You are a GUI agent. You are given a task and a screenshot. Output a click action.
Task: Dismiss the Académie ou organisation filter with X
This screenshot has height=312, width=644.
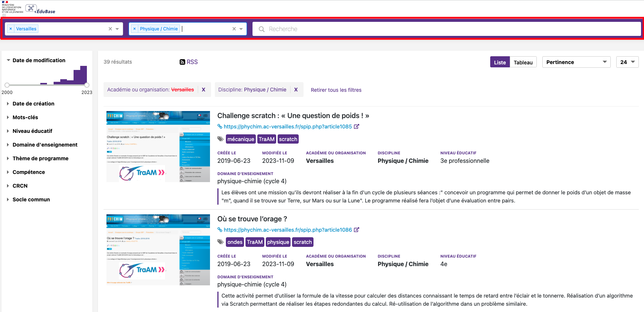click(203, 90)
